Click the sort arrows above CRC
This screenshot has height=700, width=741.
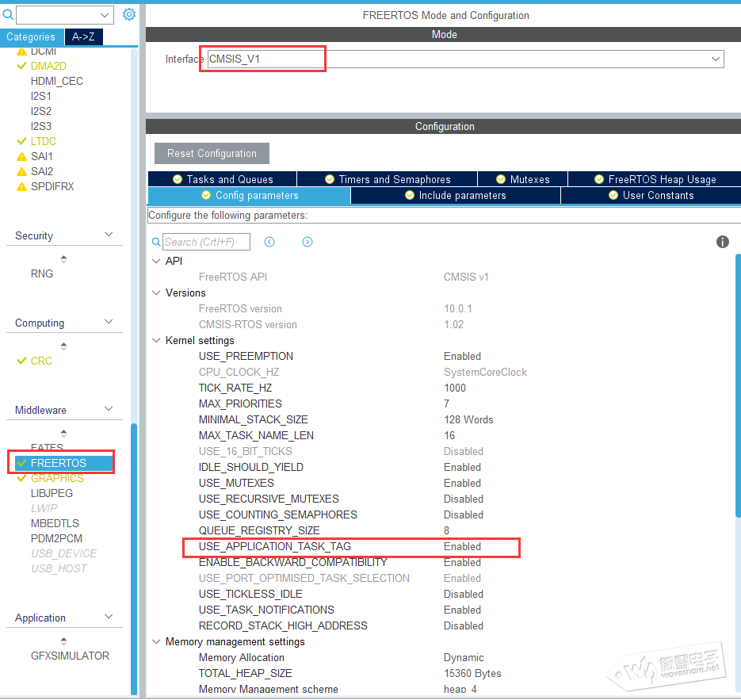coord(63,346)
